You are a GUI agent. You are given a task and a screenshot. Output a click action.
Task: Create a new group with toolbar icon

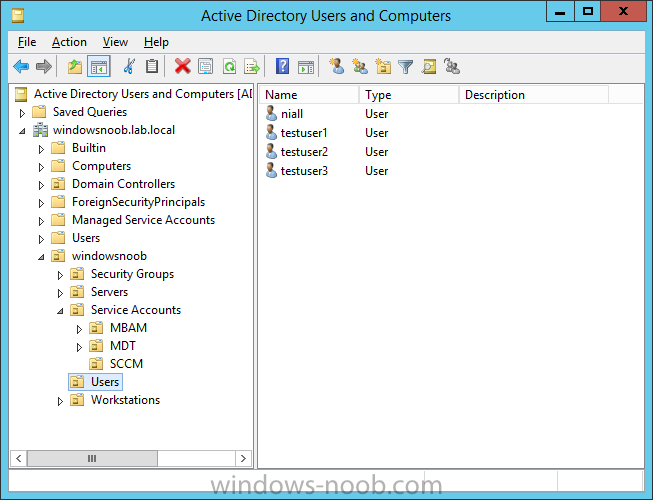click(360, 67)
